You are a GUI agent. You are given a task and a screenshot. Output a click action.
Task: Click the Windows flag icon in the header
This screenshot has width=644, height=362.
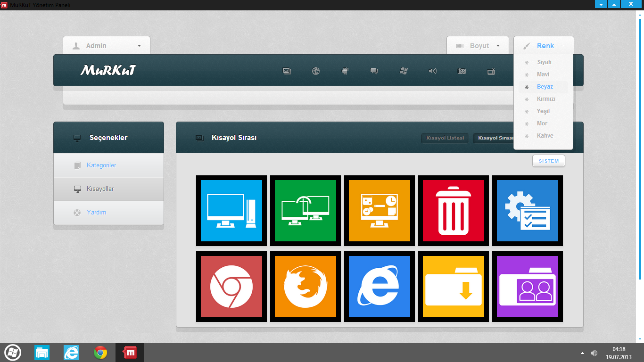(x=404, y=71)
